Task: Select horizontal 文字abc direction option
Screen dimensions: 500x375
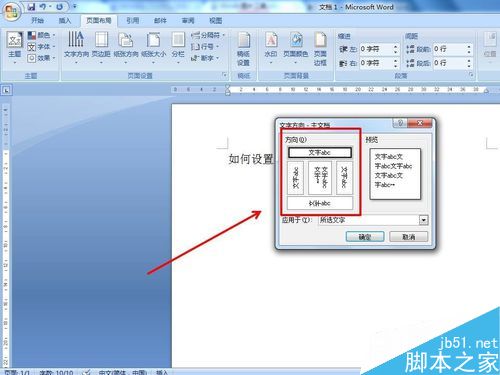Action: (320, 153)
